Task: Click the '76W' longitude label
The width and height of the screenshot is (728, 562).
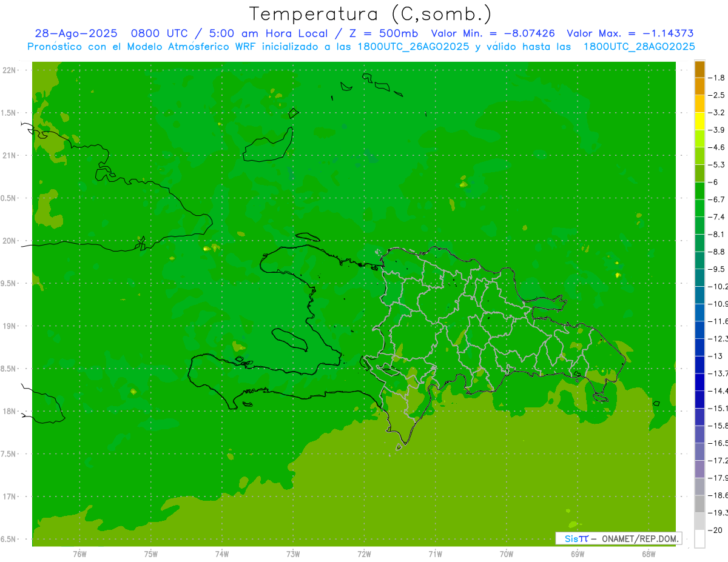Action: (79, 554)
